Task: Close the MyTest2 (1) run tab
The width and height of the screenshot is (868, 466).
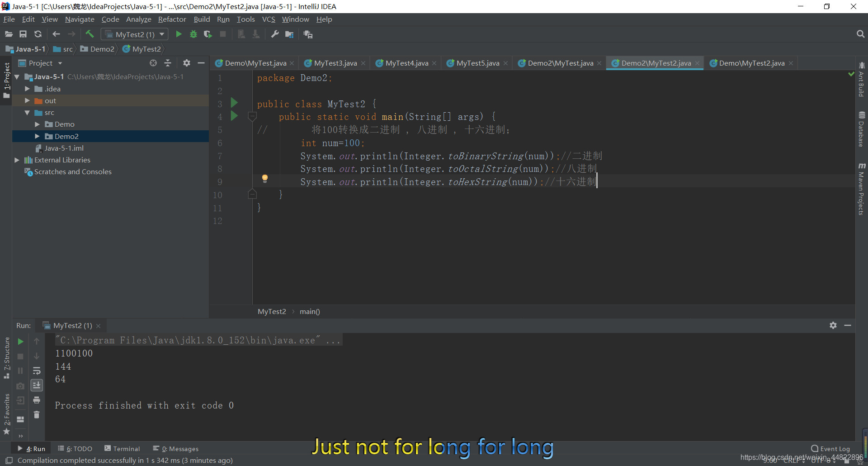Action: (99, 326)
